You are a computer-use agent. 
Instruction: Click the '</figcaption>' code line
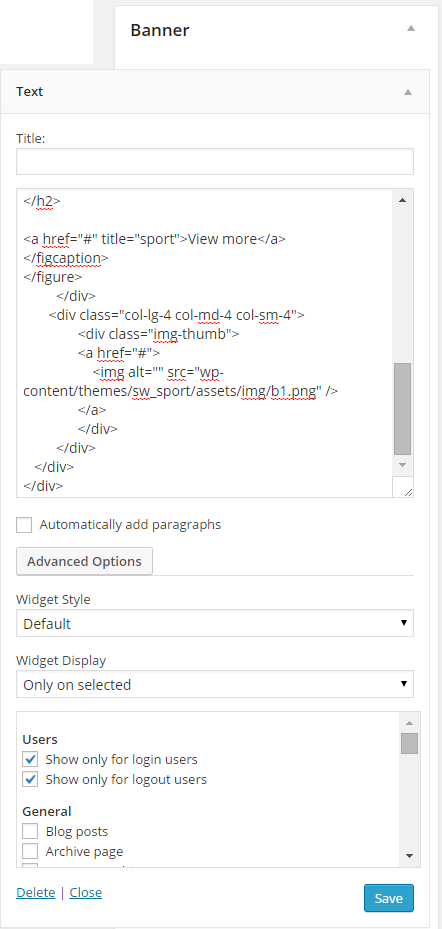[66, 258]
